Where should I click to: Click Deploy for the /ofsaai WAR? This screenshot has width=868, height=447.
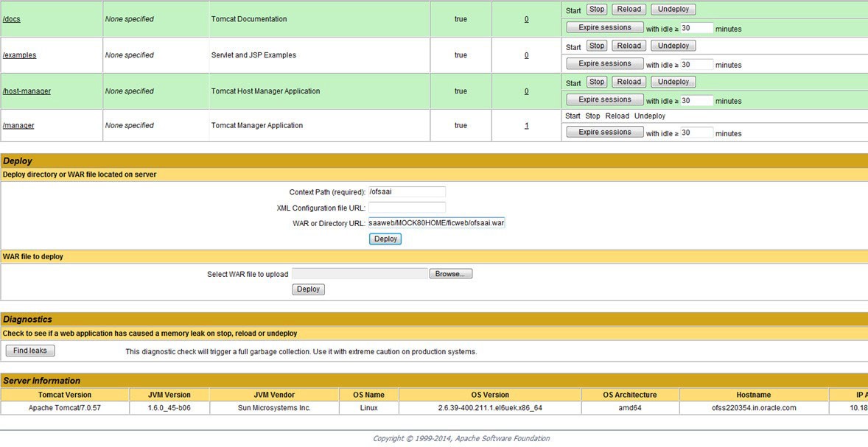pos(385,238)
